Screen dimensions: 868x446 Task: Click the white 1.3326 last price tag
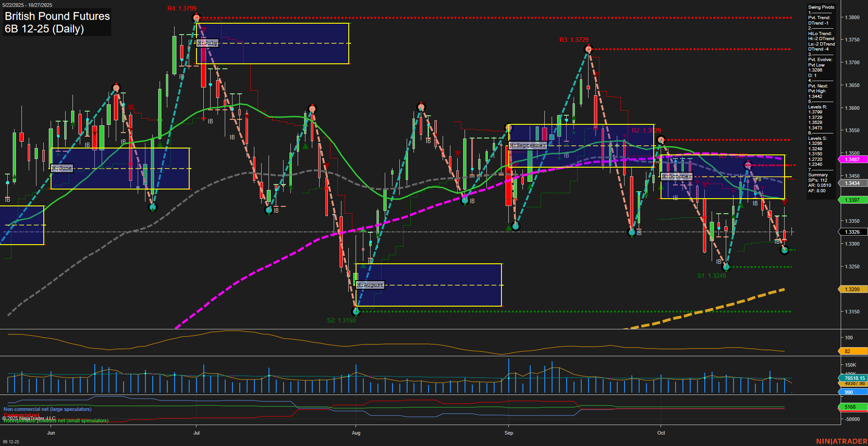click(x=852, y=232)
